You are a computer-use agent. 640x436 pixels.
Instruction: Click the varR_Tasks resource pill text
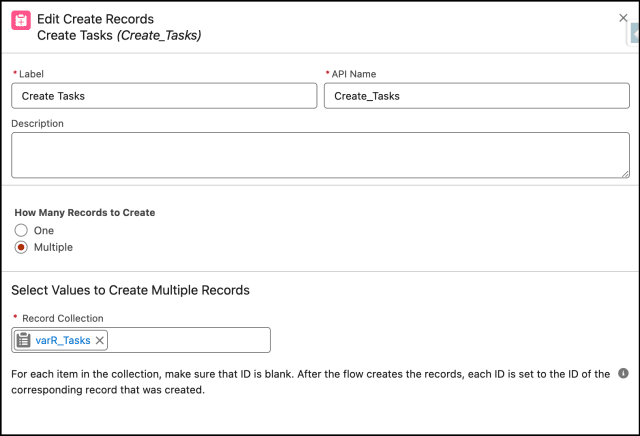tap(63, 340)
